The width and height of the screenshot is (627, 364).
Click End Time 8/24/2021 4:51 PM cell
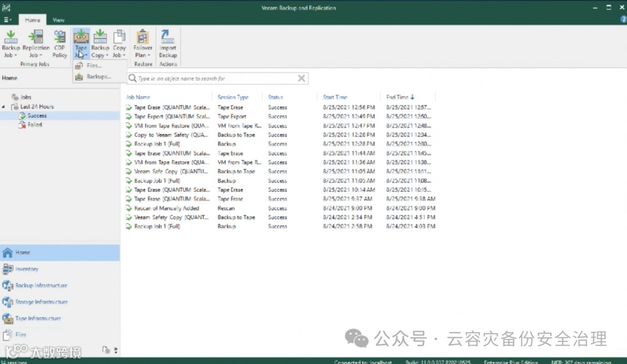pyautogui.click(x=410, y=218)
